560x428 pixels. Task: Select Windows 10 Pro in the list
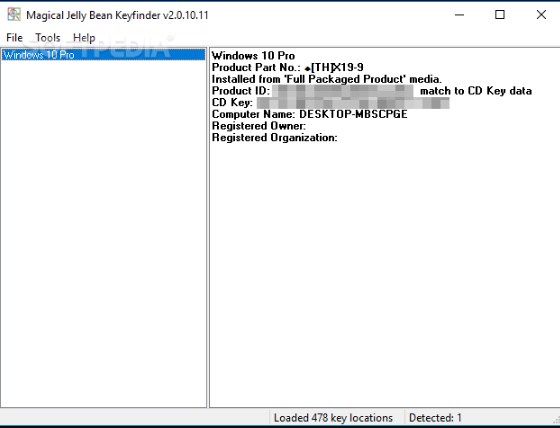click(x=104, y=55)
